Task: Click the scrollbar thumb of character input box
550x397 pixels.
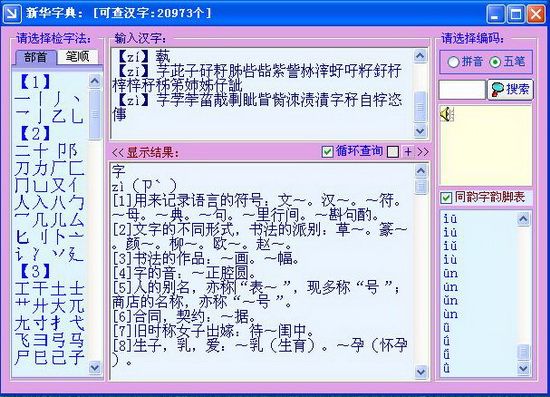Action: [420, 107]
